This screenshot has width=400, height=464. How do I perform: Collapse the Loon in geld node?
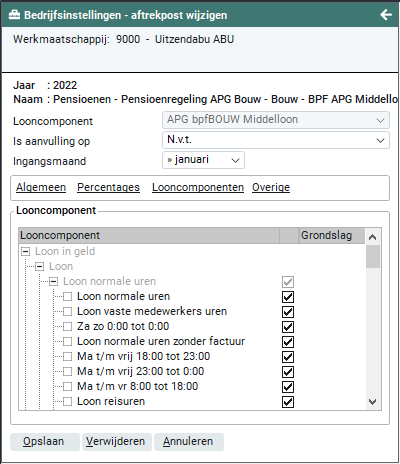click(x=26, y=252)
